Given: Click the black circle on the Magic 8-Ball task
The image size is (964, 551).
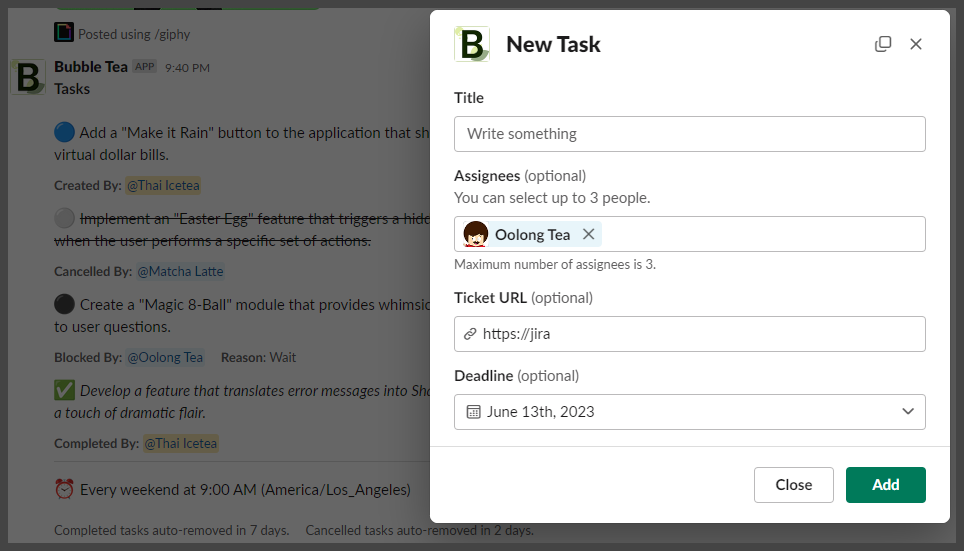Looking at the screenshot, I should 65,304.
